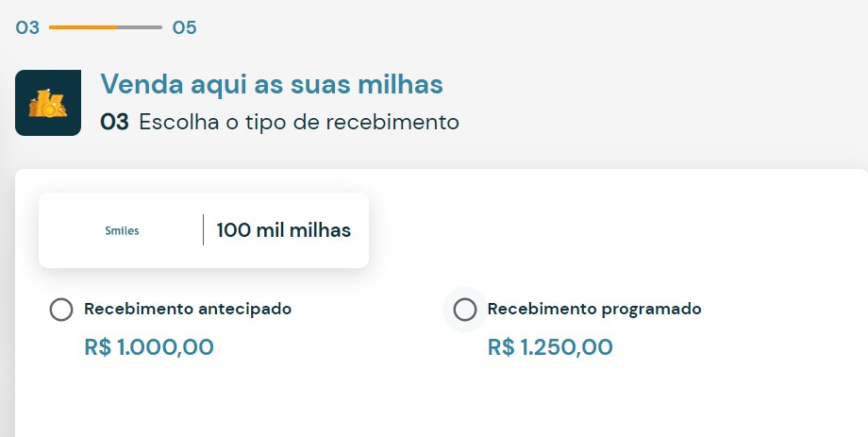868x437 pixels.
Task: Click the step progress bar
Action: [106, 27]
